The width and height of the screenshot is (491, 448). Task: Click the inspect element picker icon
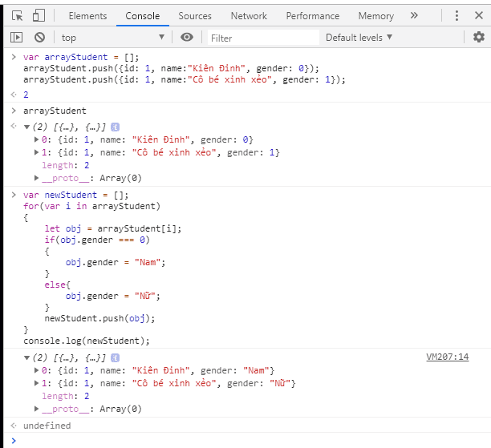18,16
